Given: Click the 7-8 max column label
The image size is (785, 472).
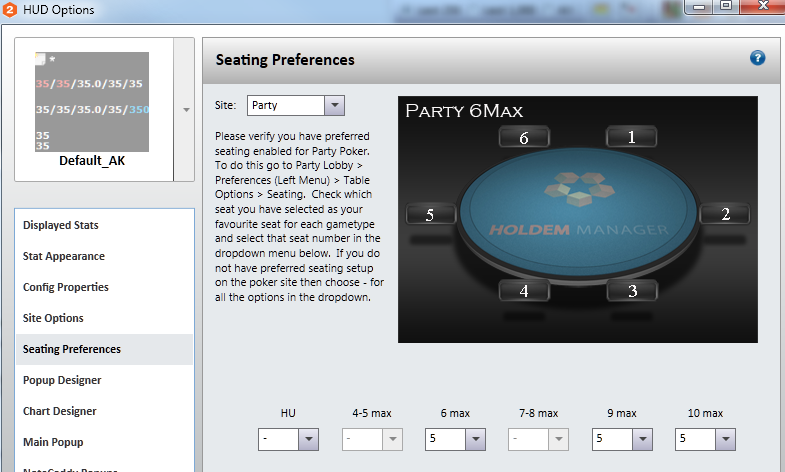Looking at the screenshot, I should click(539, 413).
